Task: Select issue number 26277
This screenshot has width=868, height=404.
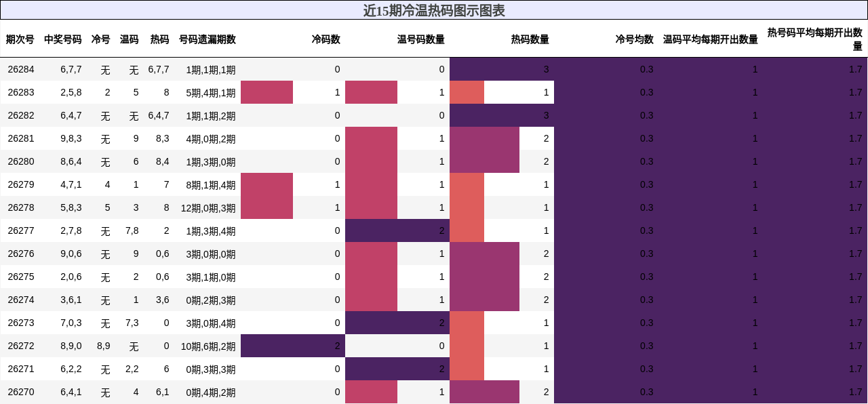Action: [20, 230]
